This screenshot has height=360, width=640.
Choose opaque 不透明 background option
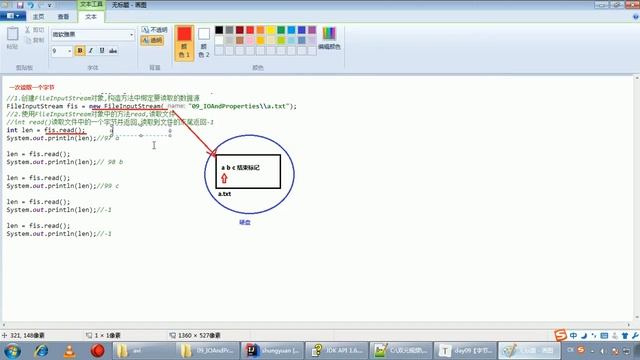coord(155,30)
